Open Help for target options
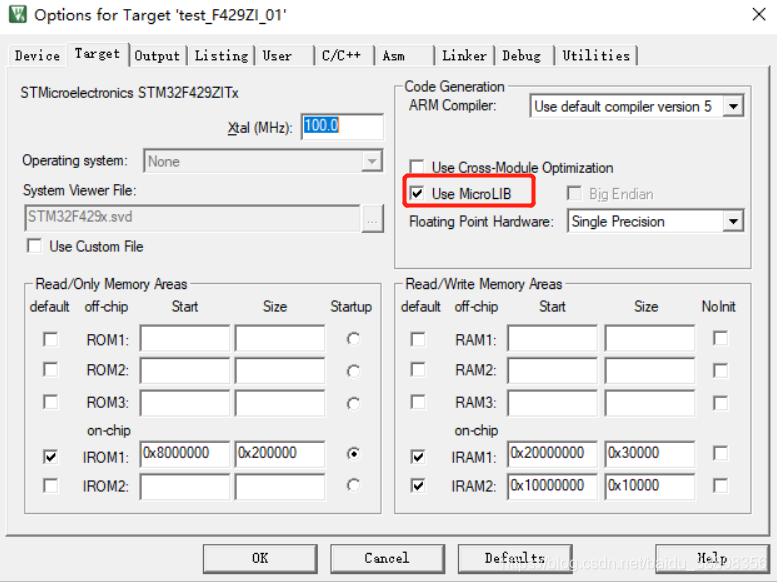Image resolution: width=777 pixels, height=582 pixels. click(712, 558)
